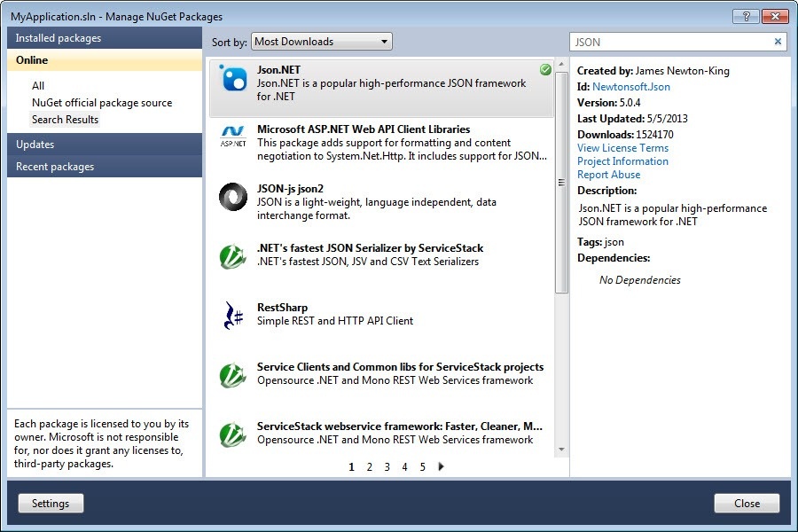
Task: Open View License Terms link
Action: pos(622,148)
